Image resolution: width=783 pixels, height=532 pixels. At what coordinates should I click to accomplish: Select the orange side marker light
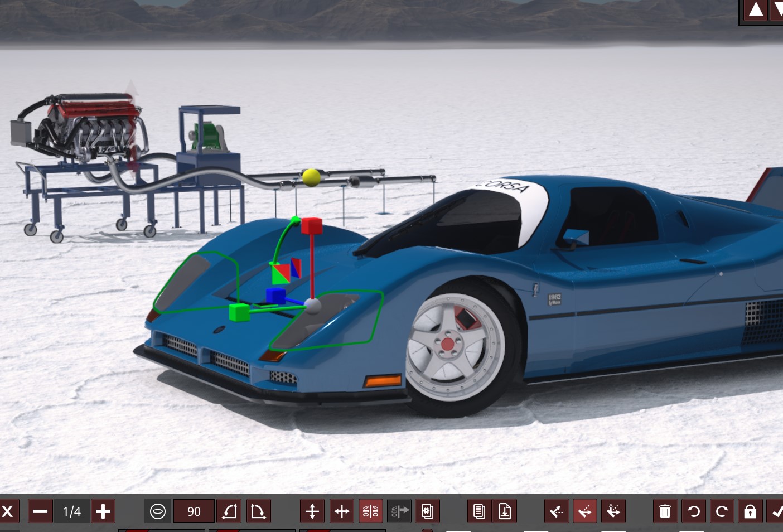(383, 381)
